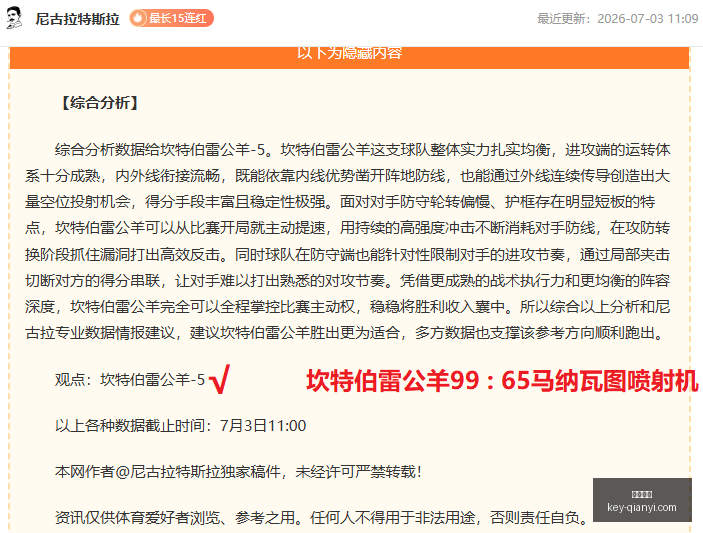The image size is (703, 533).
Task: Click the 最长15连红 streak badge
Action: [171, 18]
